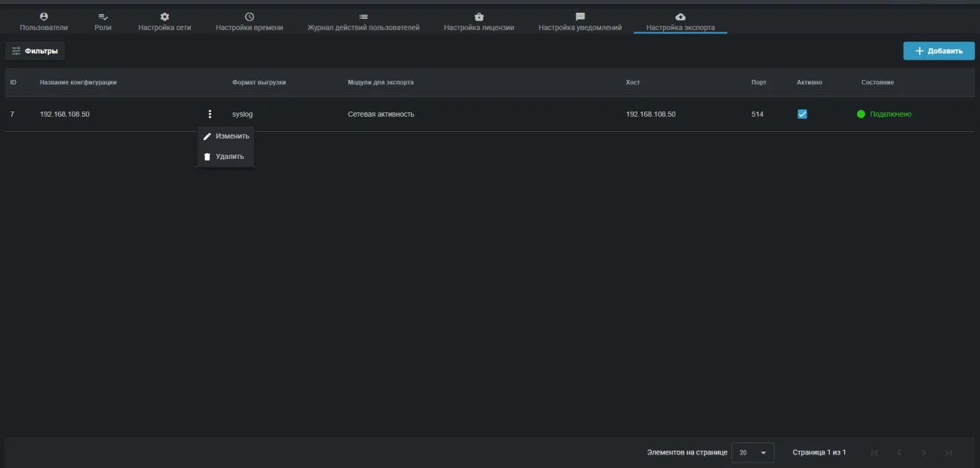This screenshot has width=980, height=468.
Task: Click the Добавить button
Action: click(x=939, y=51)
